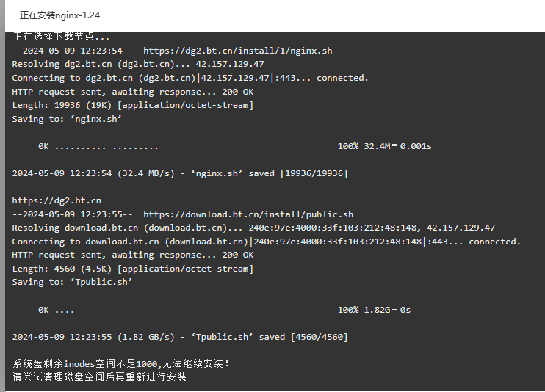545x392 pixels.
Task: Click the title '正在安装nginx-1.24'
Action: pos(59,15)
